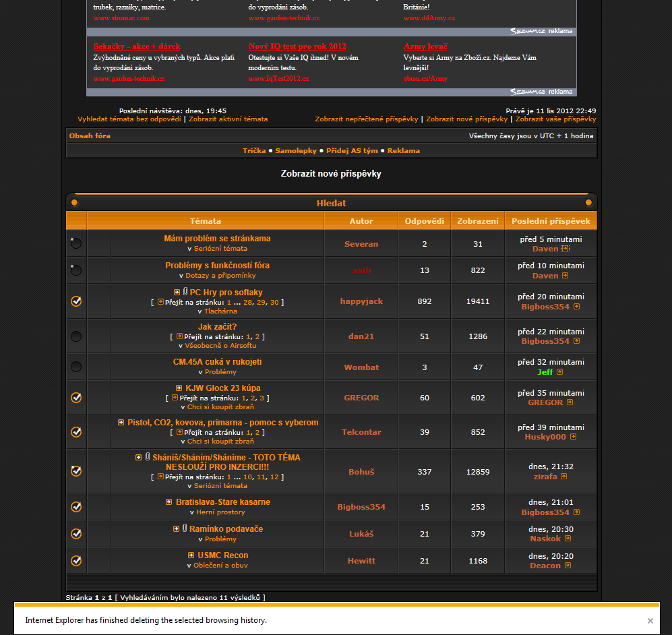
Task: Open topic Mám problém se stránkama
Action: (x=217, y=239)
